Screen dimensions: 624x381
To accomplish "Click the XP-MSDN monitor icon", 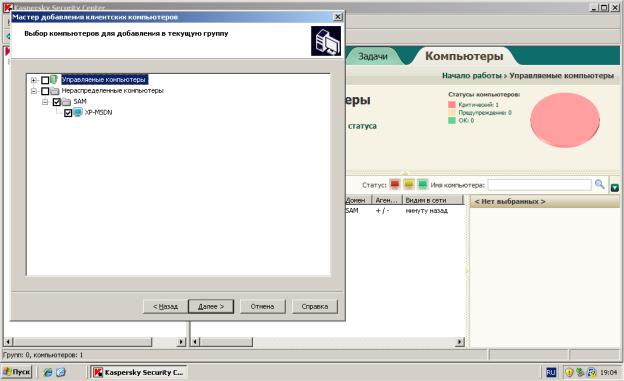I will click(x=78, y=112).
